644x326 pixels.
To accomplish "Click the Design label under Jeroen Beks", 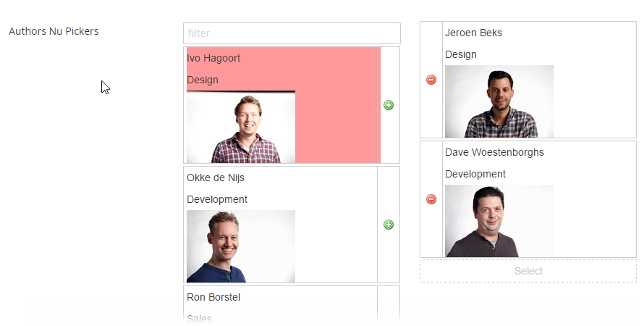I will tap(461, 54).
